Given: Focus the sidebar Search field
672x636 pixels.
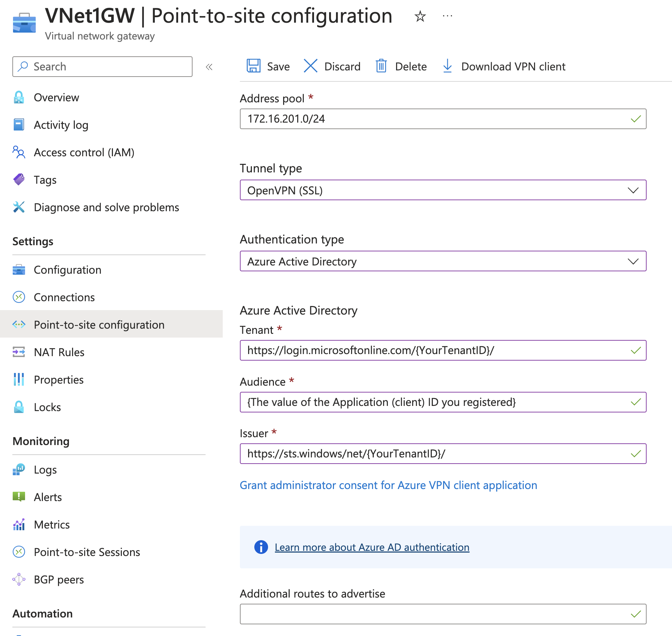Looking at the screenshot, I should point(102,67).
